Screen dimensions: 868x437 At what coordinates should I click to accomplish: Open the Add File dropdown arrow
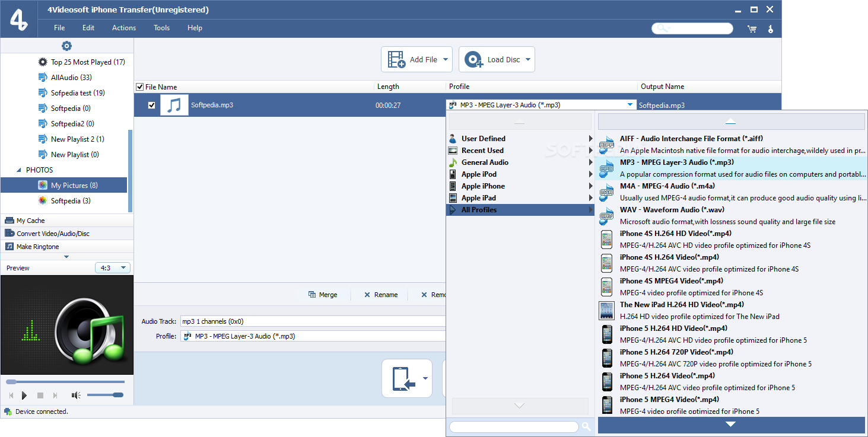pyautogui.click(x=446, y=59)
